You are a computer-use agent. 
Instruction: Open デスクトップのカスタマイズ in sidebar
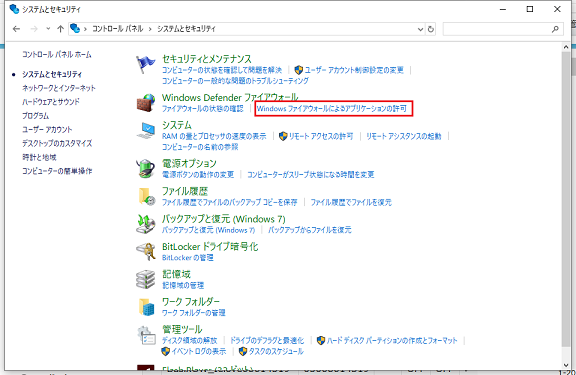click(x=57, y=143)
